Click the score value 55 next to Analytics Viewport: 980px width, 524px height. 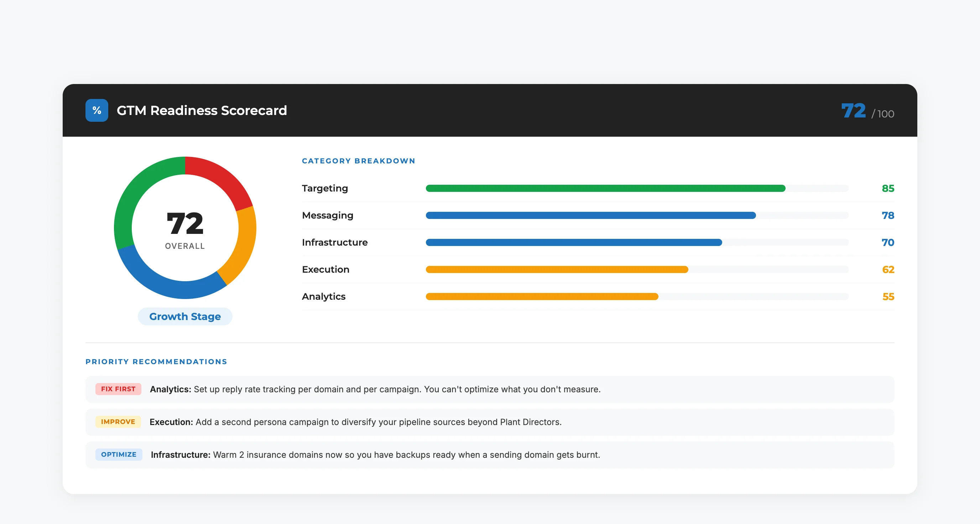tap(889, 297)
